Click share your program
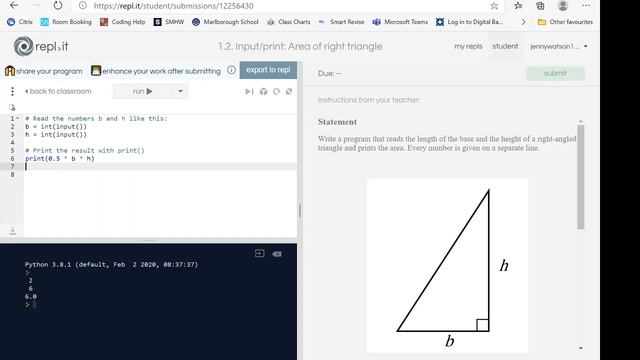Viewport: 640px width, 360px height. click(44, 71)
